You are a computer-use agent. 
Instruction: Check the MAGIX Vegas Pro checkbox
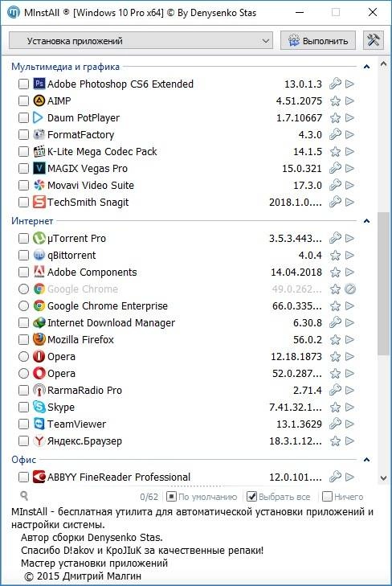coord(23,168)
